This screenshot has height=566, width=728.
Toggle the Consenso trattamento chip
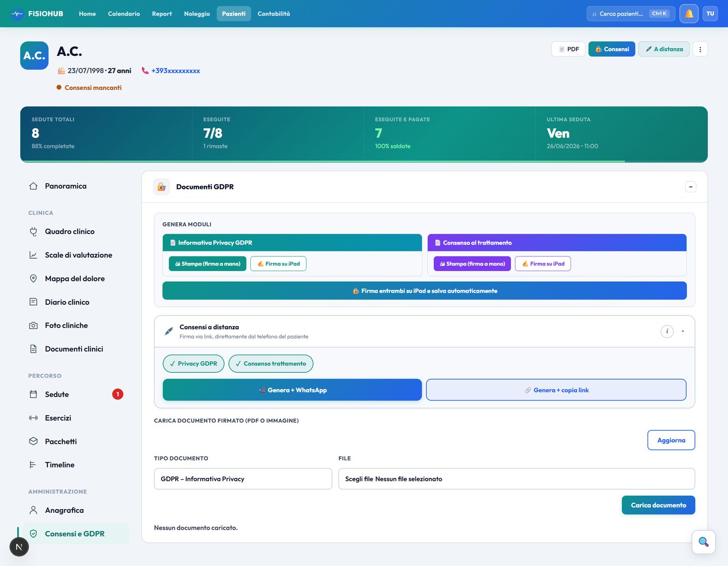271,364
